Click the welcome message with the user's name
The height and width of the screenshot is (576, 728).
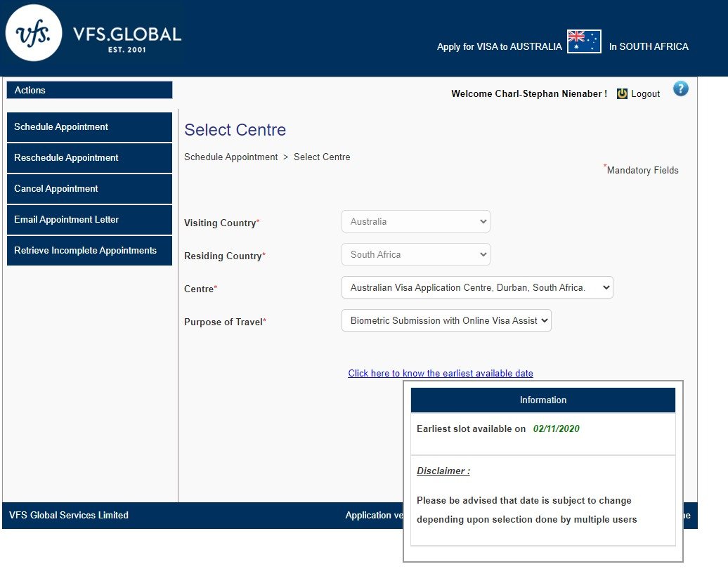pyautogui.click(x=529, y=93)
